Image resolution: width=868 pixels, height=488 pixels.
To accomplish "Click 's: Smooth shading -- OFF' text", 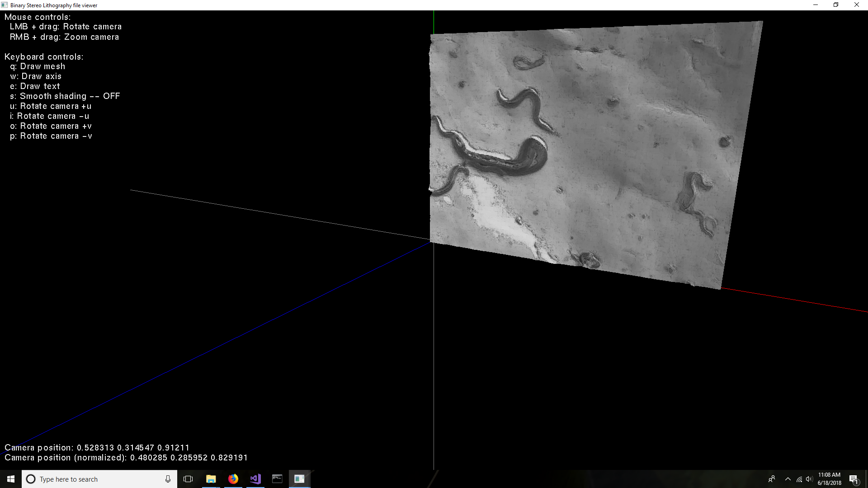I will tap(65, 96).
